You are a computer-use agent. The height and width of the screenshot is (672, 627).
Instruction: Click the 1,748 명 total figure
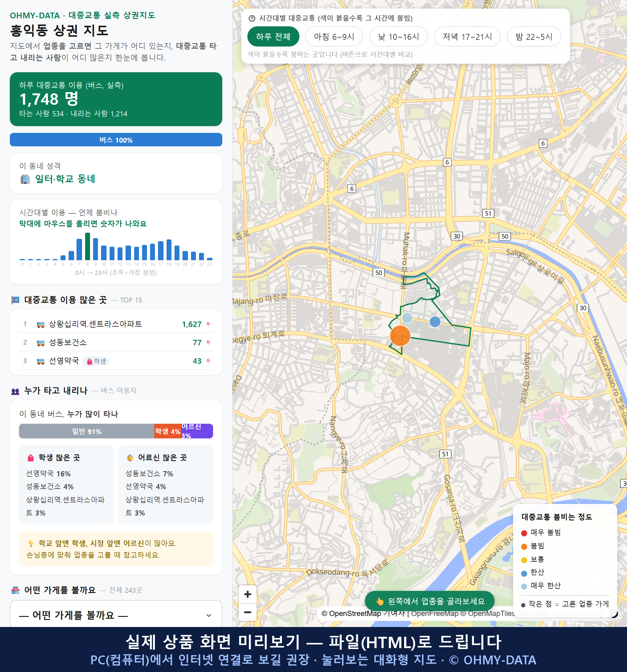click(x=49, y=99)
